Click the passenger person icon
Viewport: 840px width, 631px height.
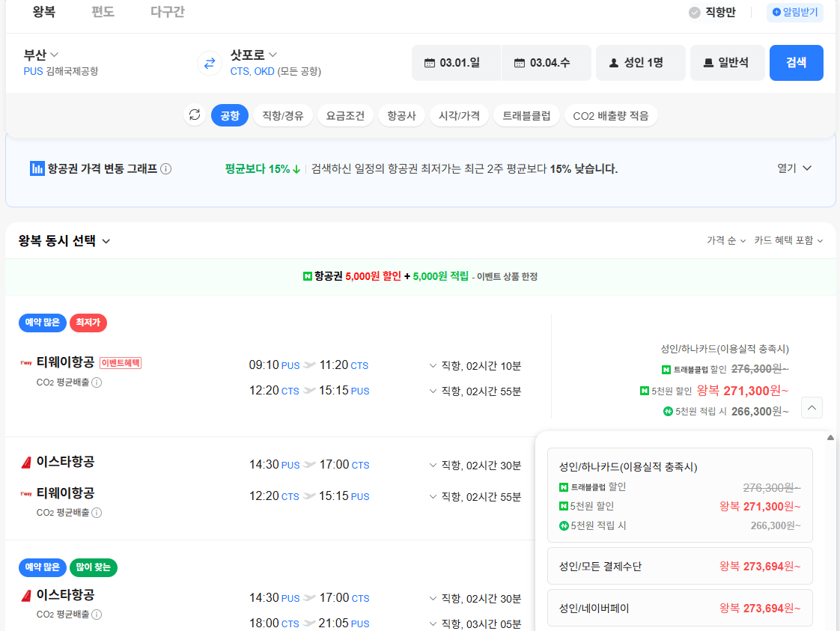[x=614, y=63]
